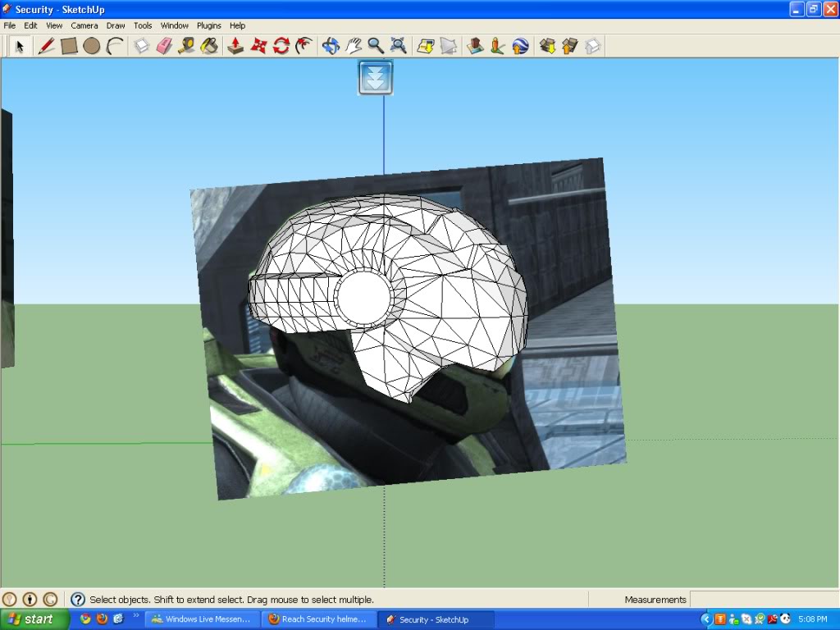Activate the Tape Measure tool

coord(186,47)
